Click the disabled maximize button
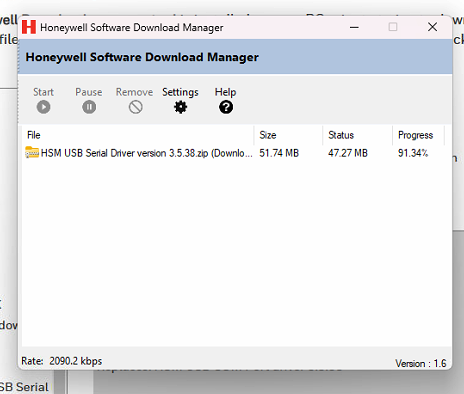The height and width of the screenshot is (394, 464). click(x=393, y=27)
